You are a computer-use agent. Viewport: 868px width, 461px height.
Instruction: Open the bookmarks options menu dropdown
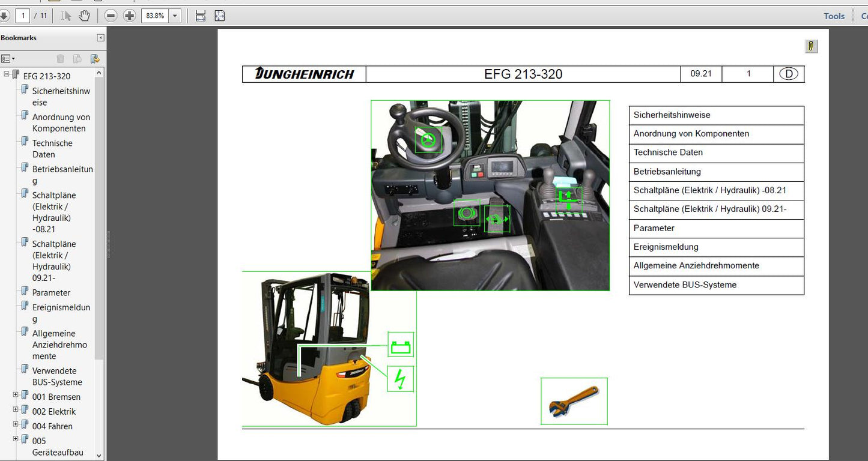click(8, 59)
